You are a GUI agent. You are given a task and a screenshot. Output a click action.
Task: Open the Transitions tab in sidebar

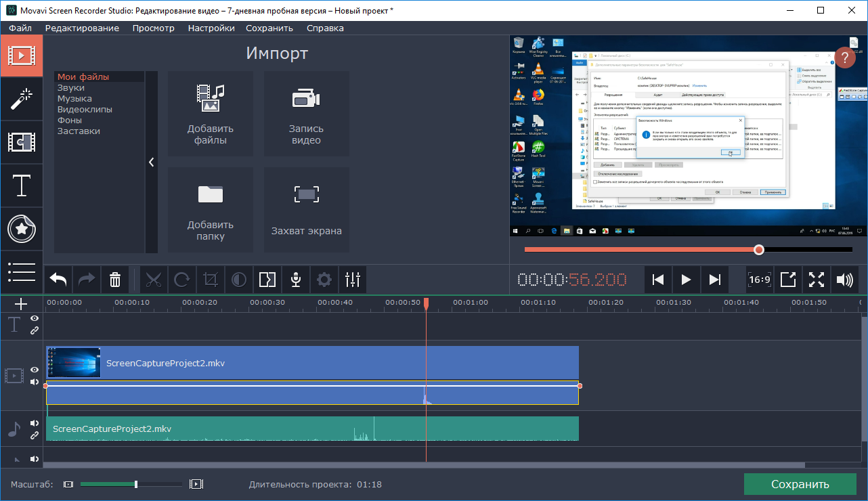pos(21,142)
